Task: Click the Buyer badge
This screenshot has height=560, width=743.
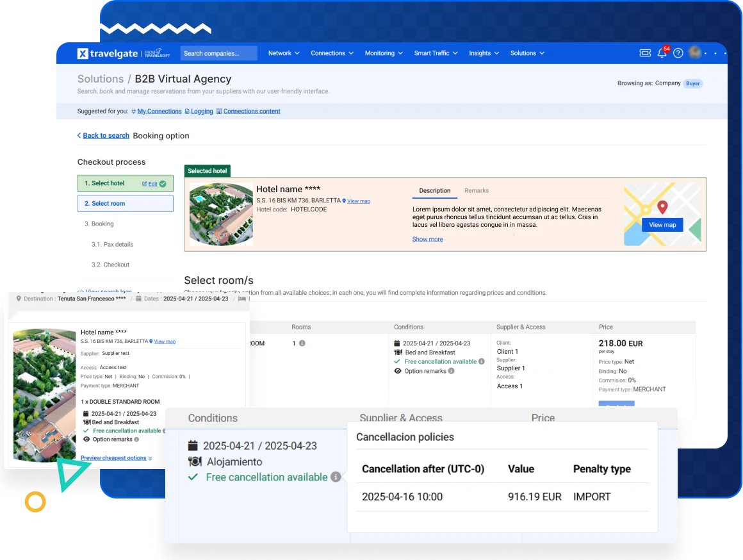Action: coord(693,83)
